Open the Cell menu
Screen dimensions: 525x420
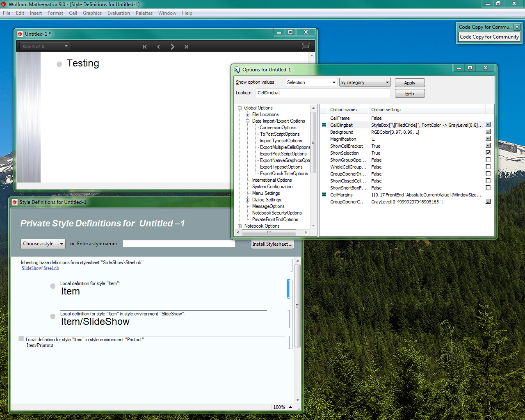(x=73, y=13)
